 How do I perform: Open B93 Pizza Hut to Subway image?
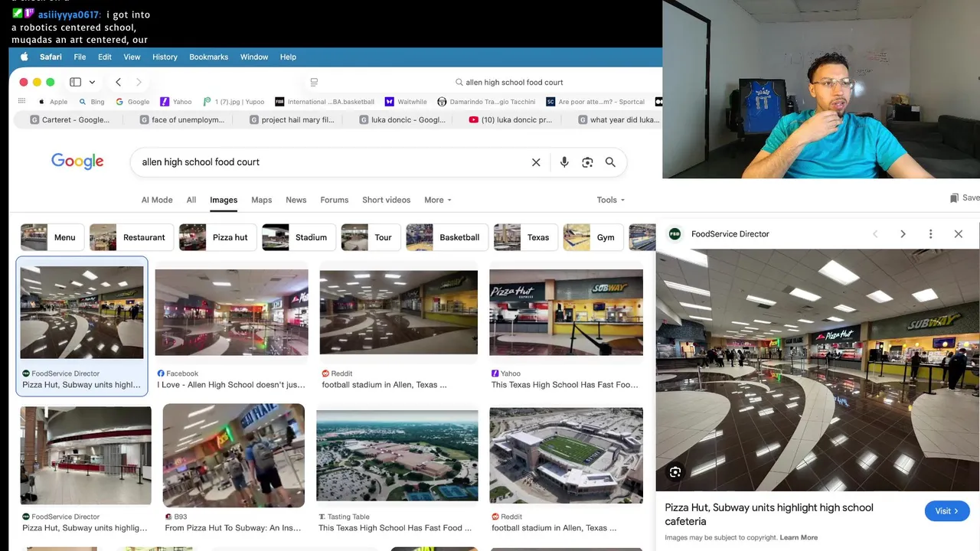[234, 455]
